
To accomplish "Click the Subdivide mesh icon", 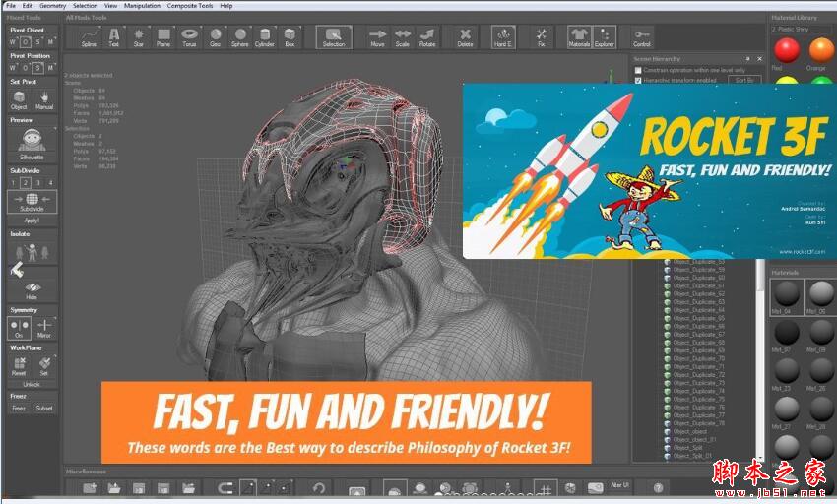I will (32, 201).
